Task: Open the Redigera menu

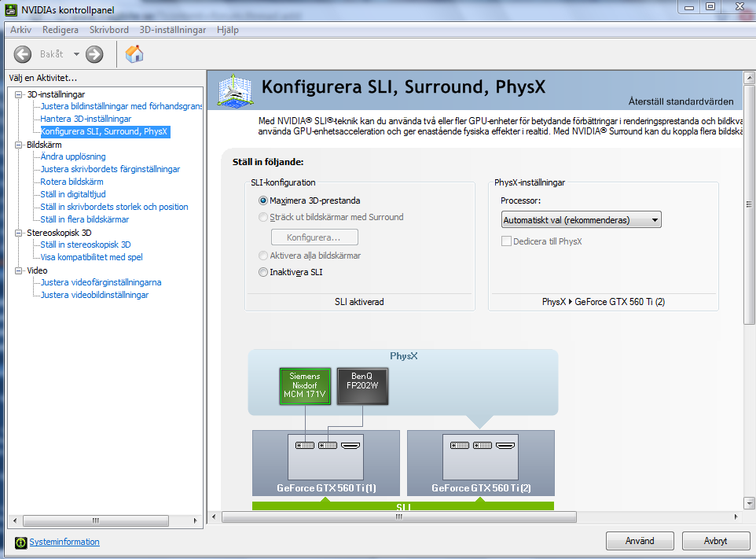Action: tap(61, 30)
